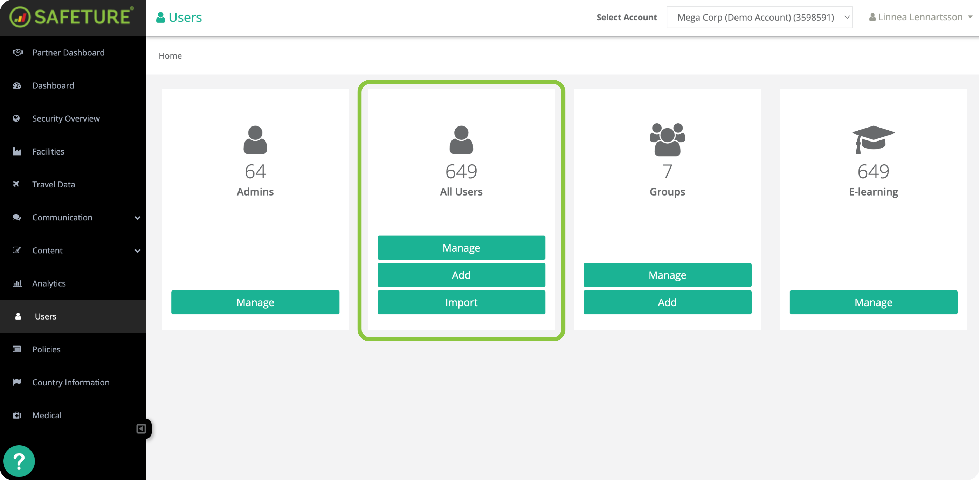Open the help question mark bubble
Image resolution: width=980 pixels, height=480 pixels.
tap(19, 461)
